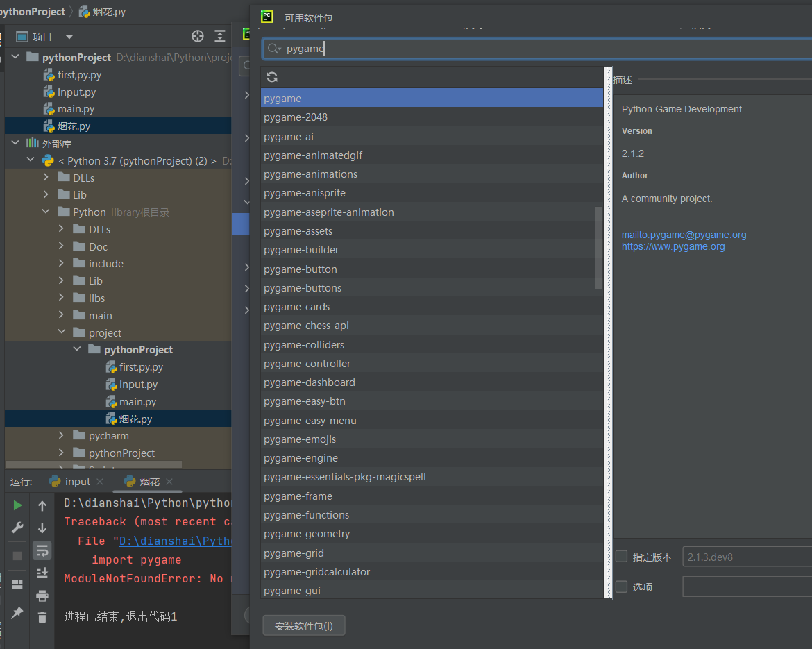Close the input run tab

point(100,482)
